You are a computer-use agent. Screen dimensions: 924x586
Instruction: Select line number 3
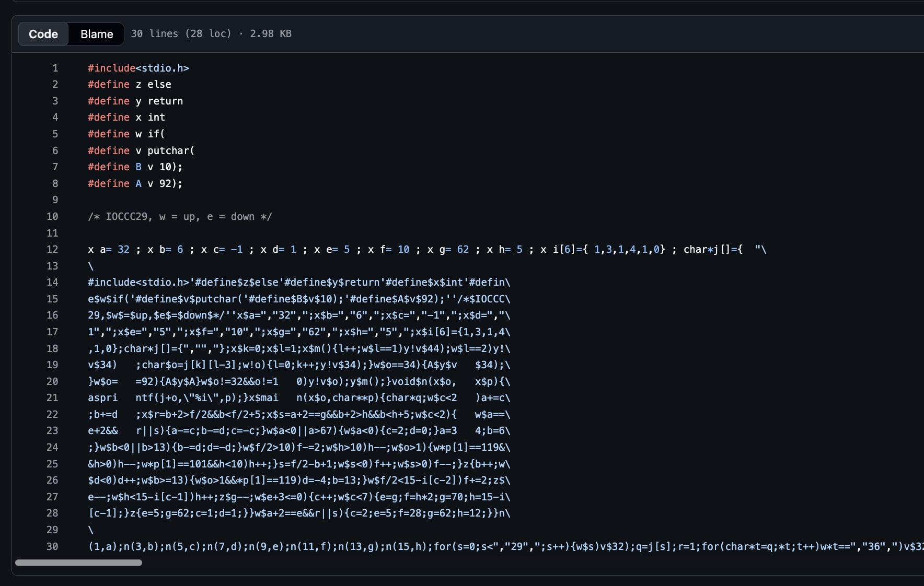tap(55, 101)
